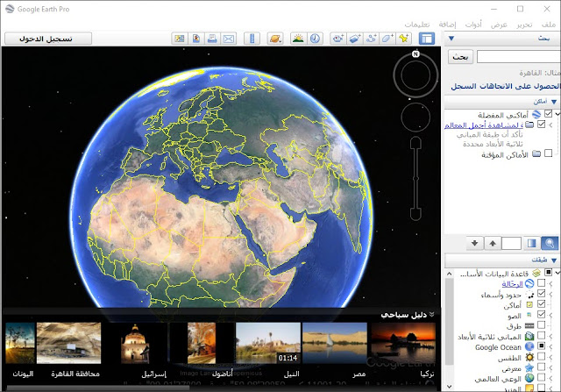Start the Record a Tour camera tool
This screenshot has width=561, height=392.
(x=338, y=39)
